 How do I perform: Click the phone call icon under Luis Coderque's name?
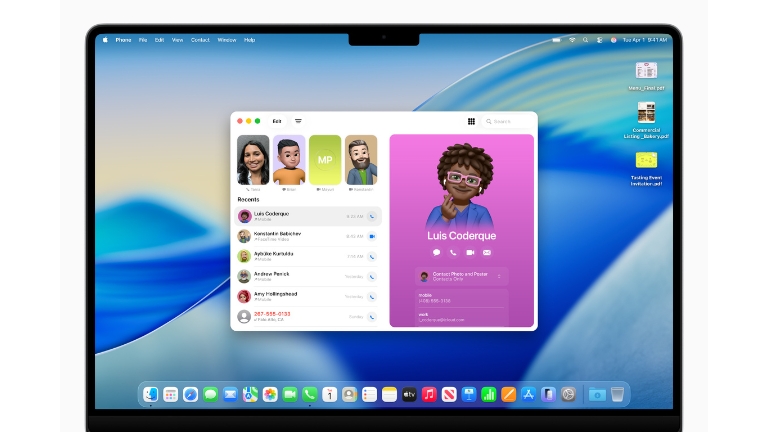coord(453,253)
